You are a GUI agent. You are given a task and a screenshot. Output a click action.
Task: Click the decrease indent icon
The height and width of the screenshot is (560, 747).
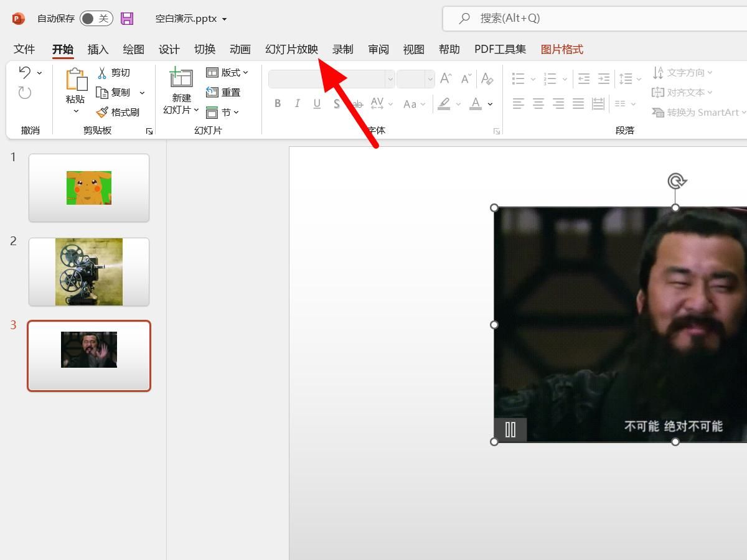(584, 78)
